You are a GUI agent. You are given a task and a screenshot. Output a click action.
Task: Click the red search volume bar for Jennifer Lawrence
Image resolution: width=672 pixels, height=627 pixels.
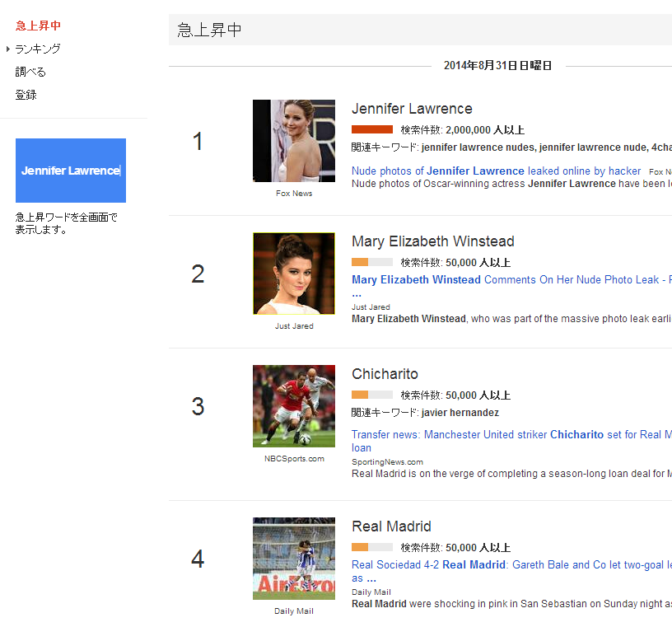point(372,129)
